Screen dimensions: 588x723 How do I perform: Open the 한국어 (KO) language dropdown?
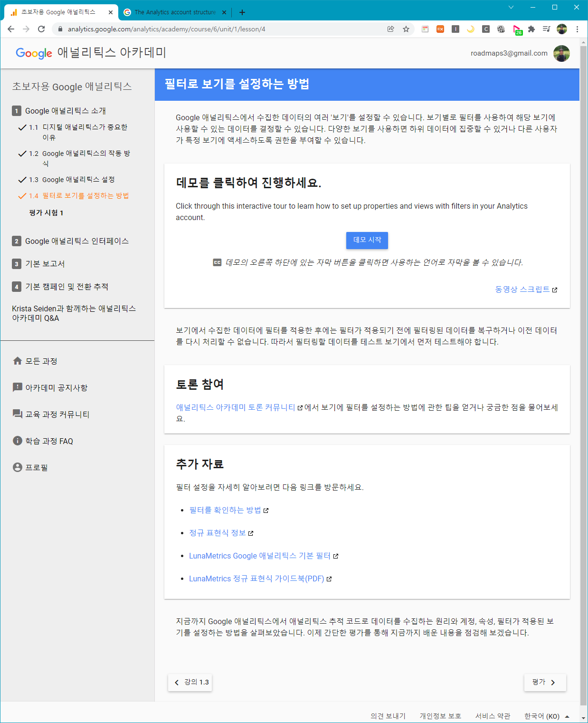546,716
